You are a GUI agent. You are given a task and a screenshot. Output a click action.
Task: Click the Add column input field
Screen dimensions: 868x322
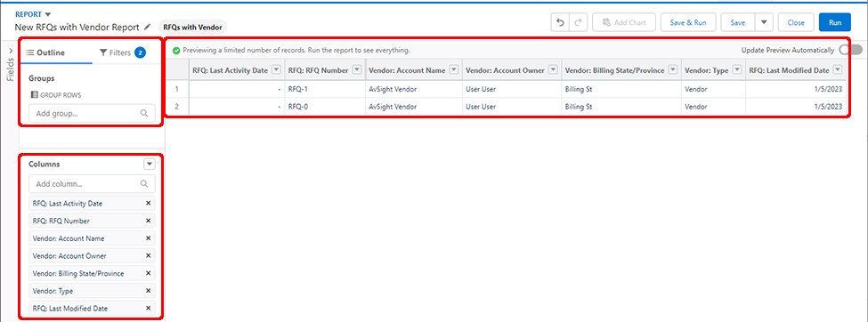click(x=92, y=184)
